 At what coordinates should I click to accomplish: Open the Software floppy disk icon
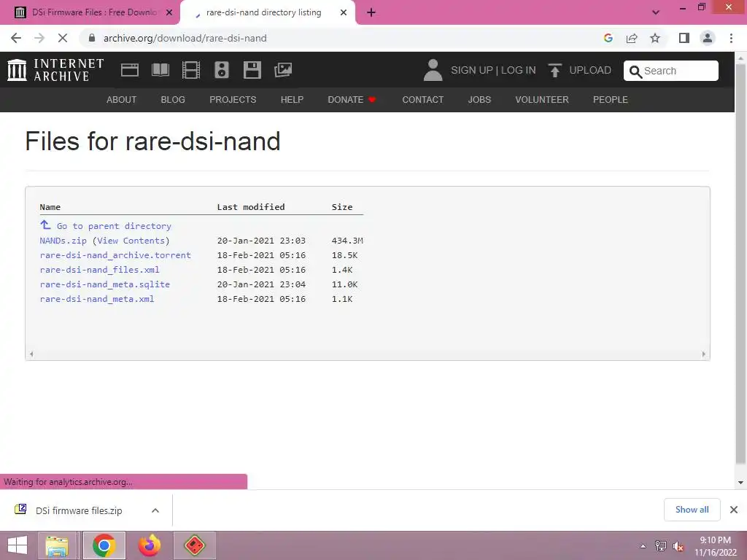tap(252, 70)
